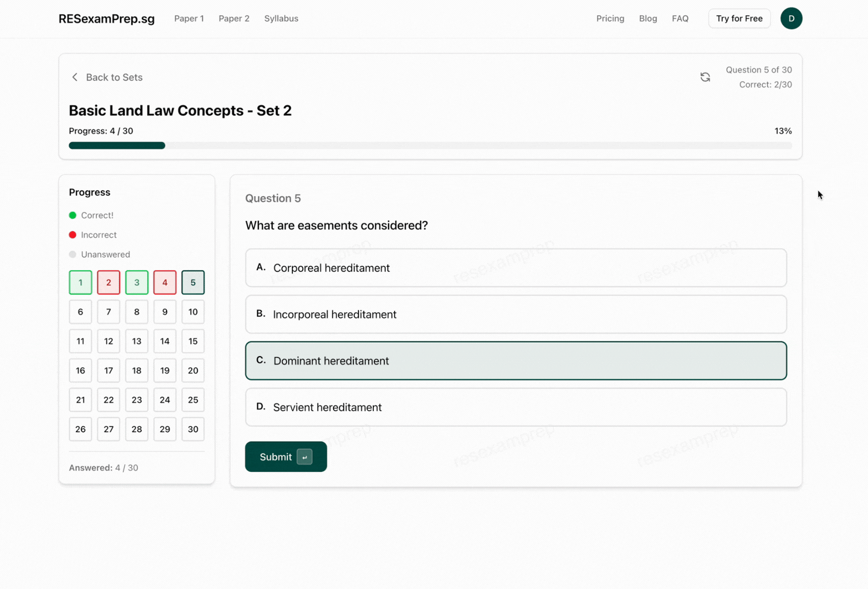Navigate to question 10 tile
Image resolution: width=868 pixels, height=589 pixels.
193,312
